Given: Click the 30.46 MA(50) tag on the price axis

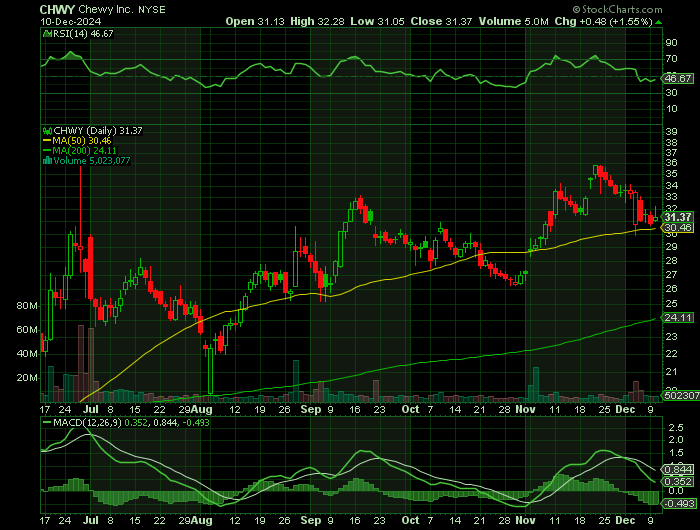Looking at the screenshot, I should pos(678,228).
